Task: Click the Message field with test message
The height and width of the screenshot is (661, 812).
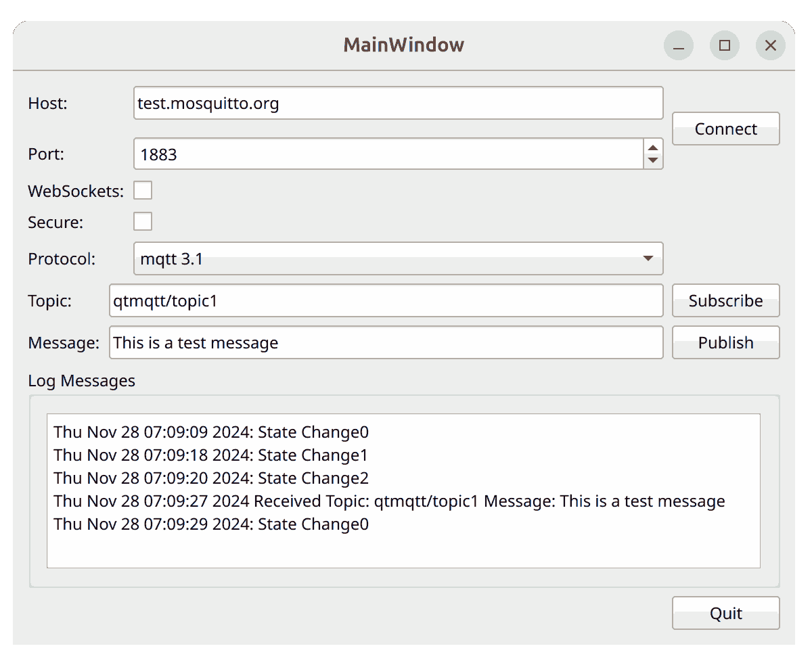Action: [x=386, y=342]
